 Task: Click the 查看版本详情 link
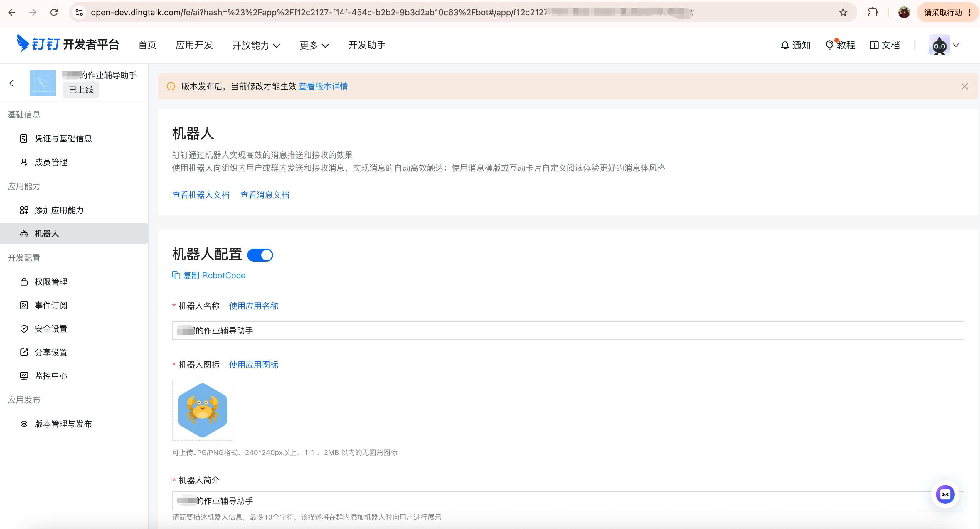(323, 86)
